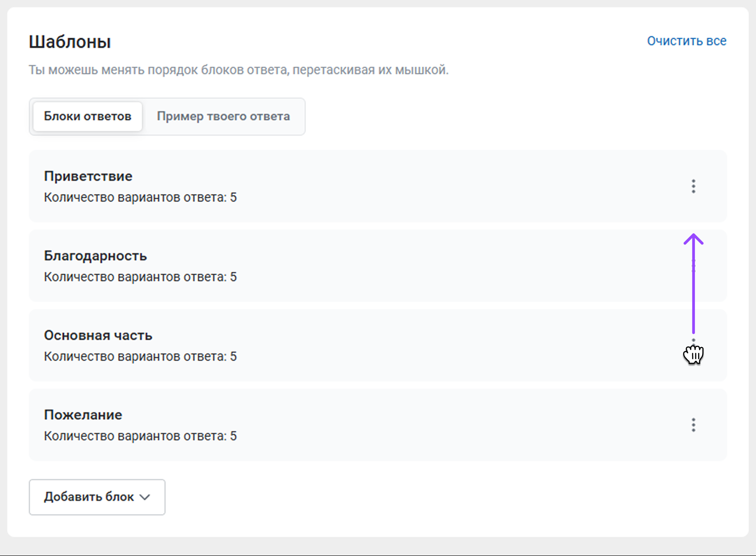Expand the Добавить блок dropdown
756x556 pixels.
(97, 497)
